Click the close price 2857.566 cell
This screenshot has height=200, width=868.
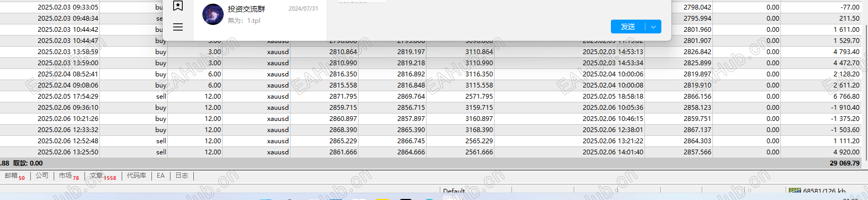pos(697,152)
